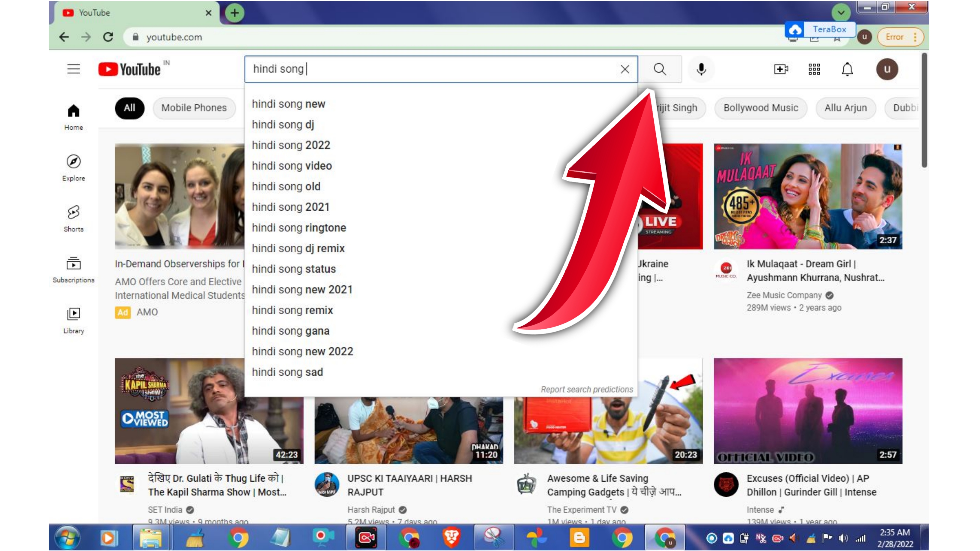
Task: Select suggestion 'hindi song dj remix'
Action: click(441, 248)
